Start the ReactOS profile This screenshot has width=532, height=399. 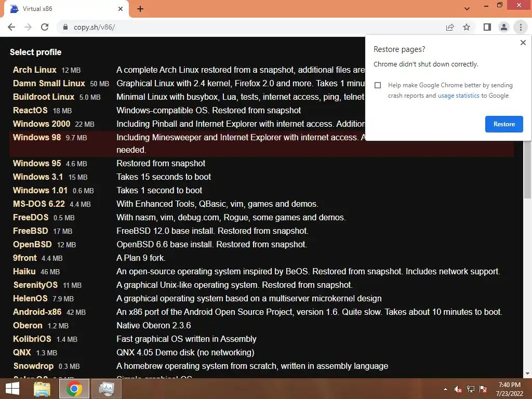(x=30, y=111)
